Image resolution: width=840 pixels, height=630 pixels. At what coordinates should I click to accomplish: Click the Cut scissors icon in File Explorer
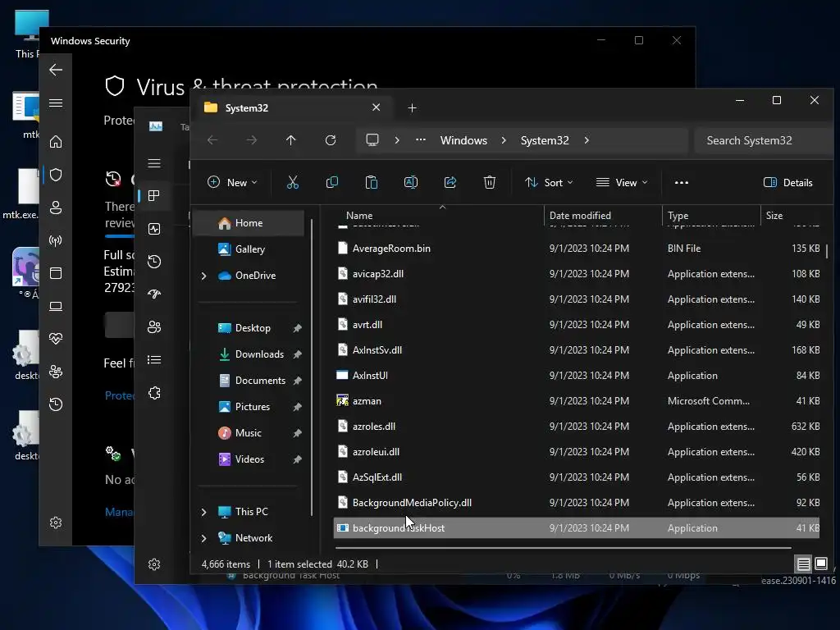293,183
